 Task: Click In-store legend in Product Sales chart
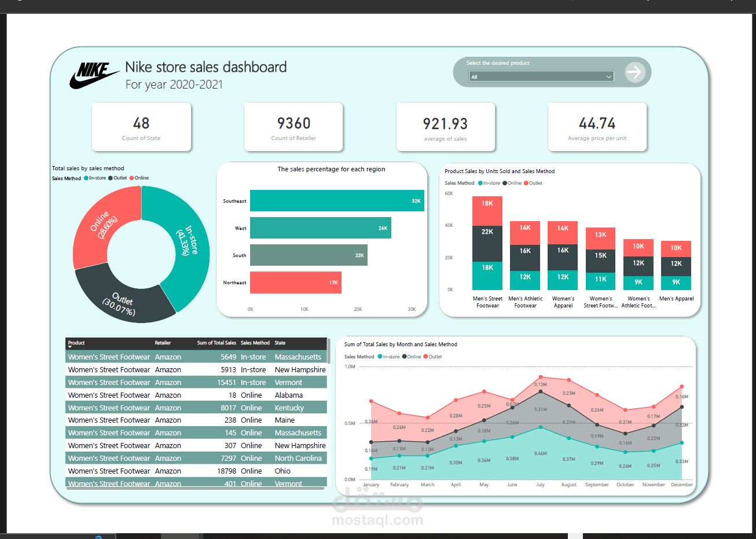click(x=489, y=183)
